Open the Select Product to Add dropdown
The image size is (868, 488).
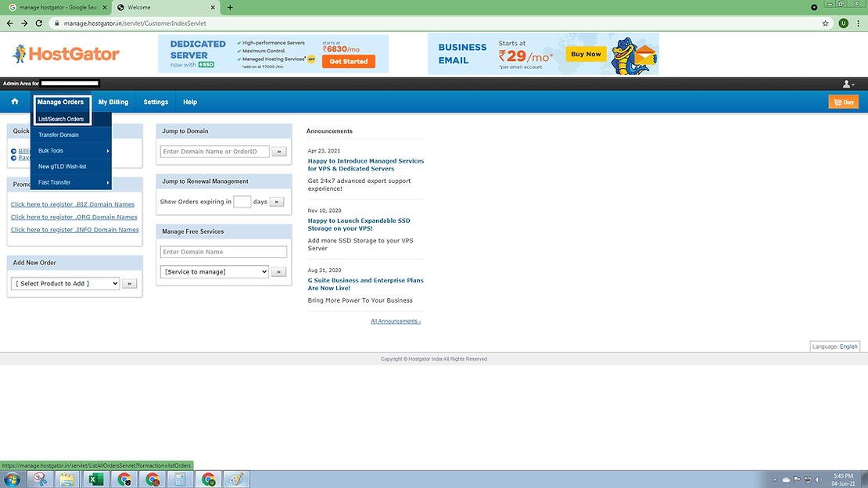click(66, 284)
